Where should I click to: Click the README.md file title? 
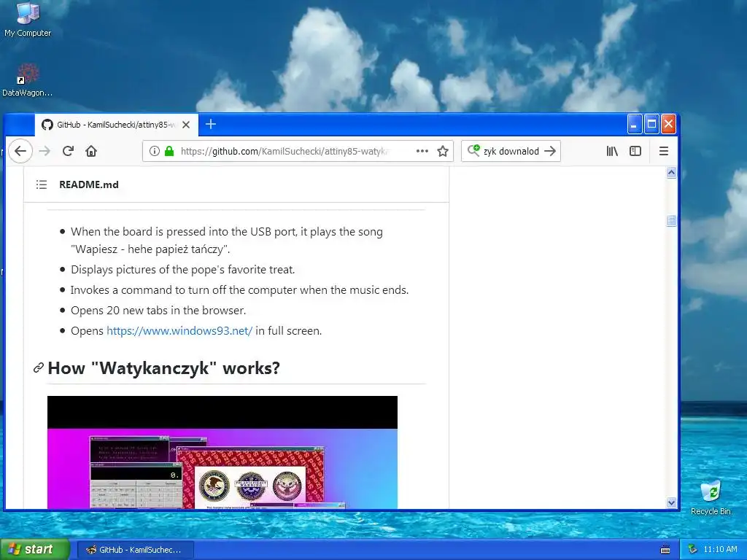88,184
